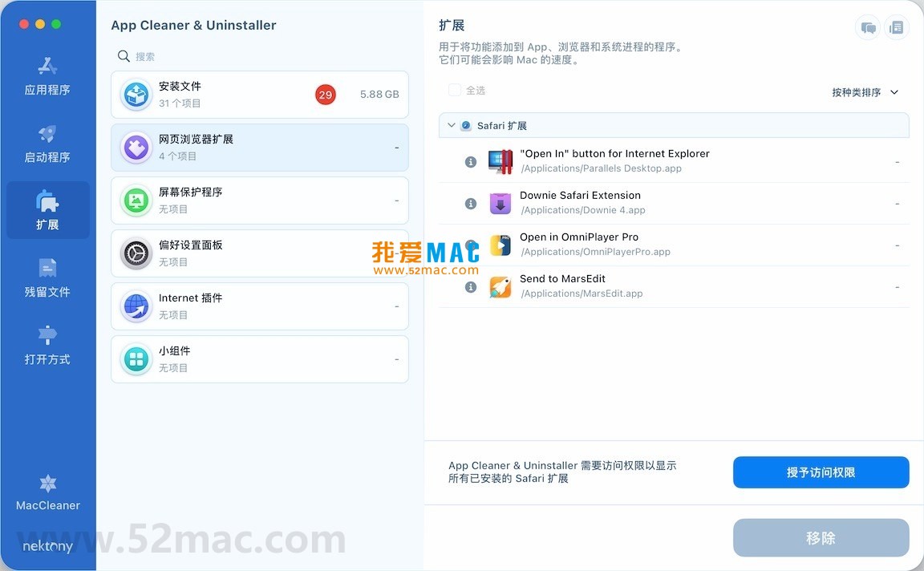Select the 偏好设置面板 category

click(x=259, y=253)
